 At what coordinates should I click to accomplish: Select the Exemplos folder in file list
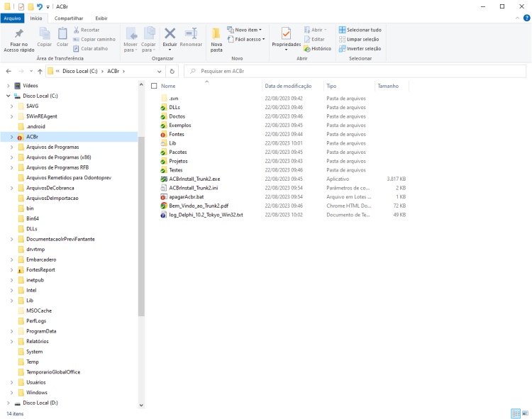[x=180, y=125]
